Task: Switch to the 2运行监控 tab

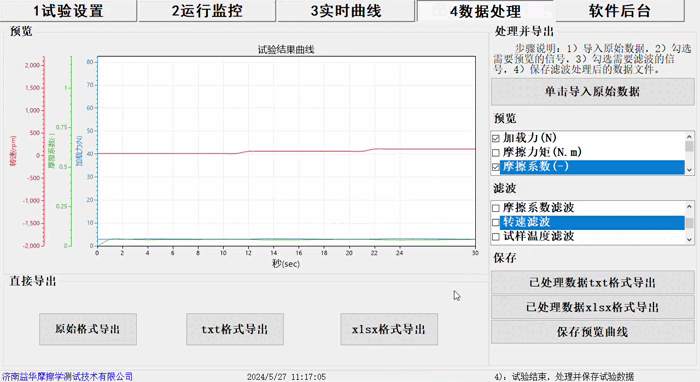Action: tap(207, 11)
